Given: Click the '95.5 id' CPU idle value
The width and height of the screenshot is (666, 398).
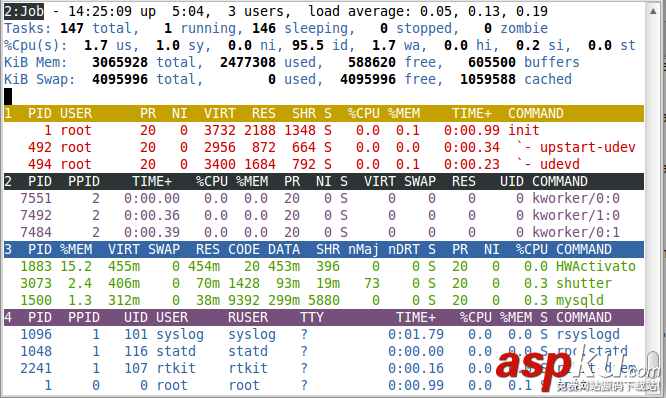Looking at the screenshot, I should click(322, 45).
